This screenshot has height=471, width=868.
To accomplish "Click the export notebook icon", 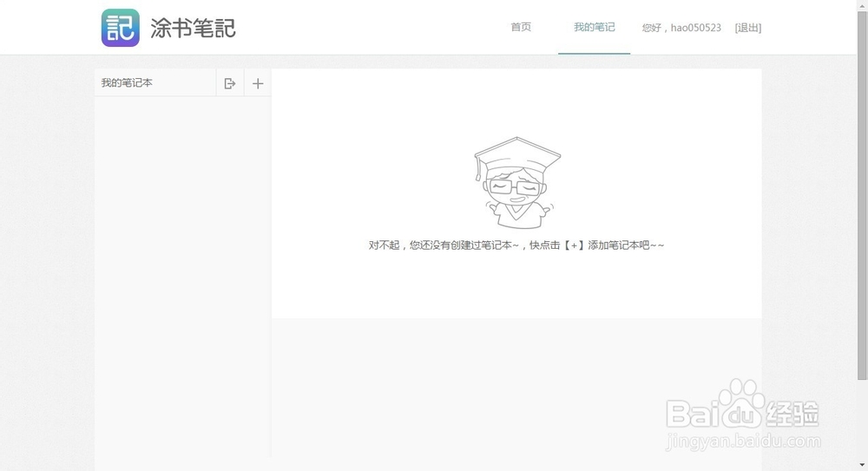I will click(230, 83).
